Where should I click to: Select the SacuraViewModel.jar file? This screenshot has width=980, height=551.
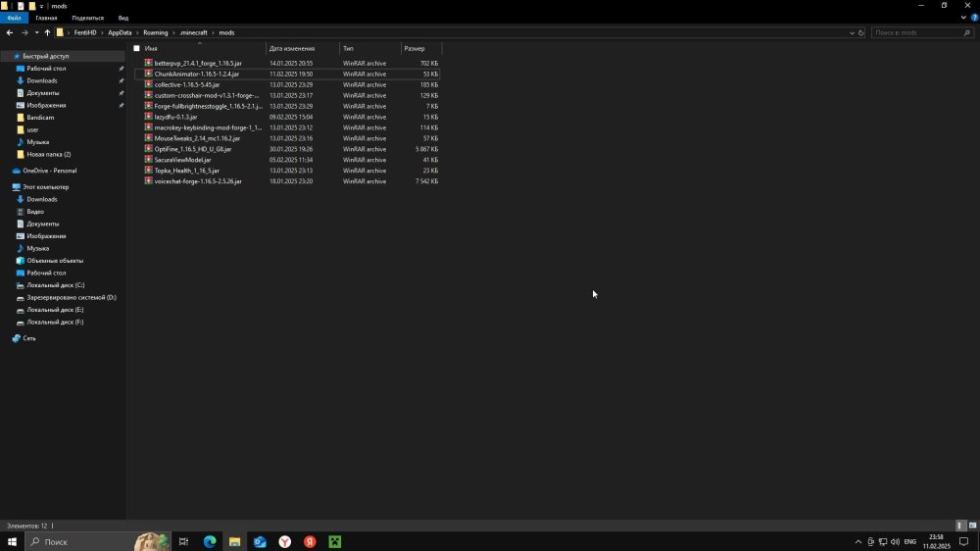pos(182,160)
